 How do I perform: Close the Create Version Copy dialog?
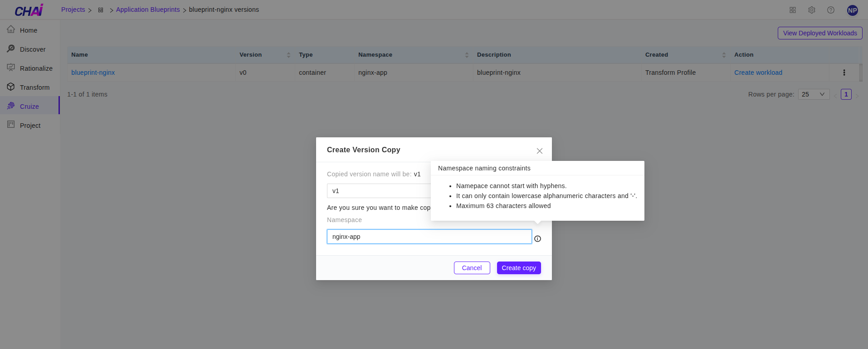pyautogui.click(x=539, y=151)
